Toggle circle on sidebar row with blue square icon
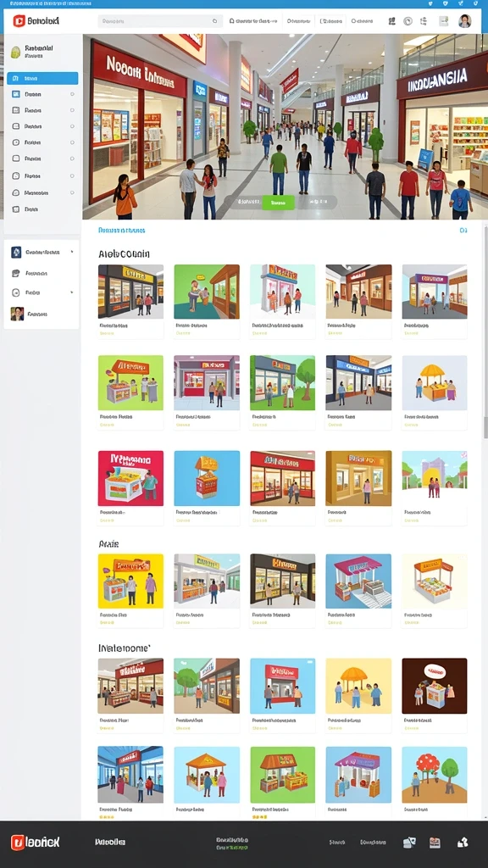Image resolution: width=488 pixels, height=868 pixels. click(72, 94)
